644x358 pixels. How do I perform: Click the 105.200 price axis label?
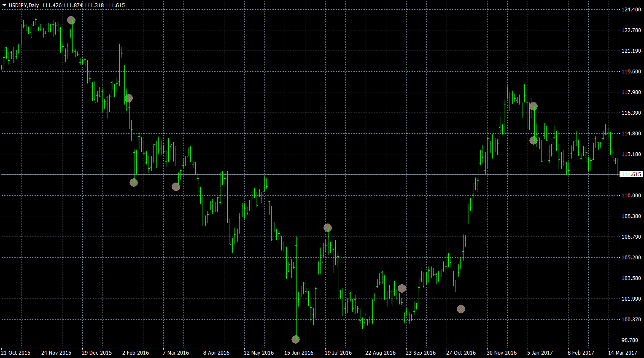pos(631,258)
